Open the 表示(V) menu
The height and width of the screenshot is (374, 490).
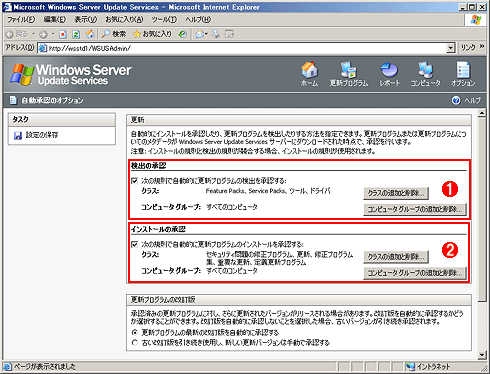[86, 20]
